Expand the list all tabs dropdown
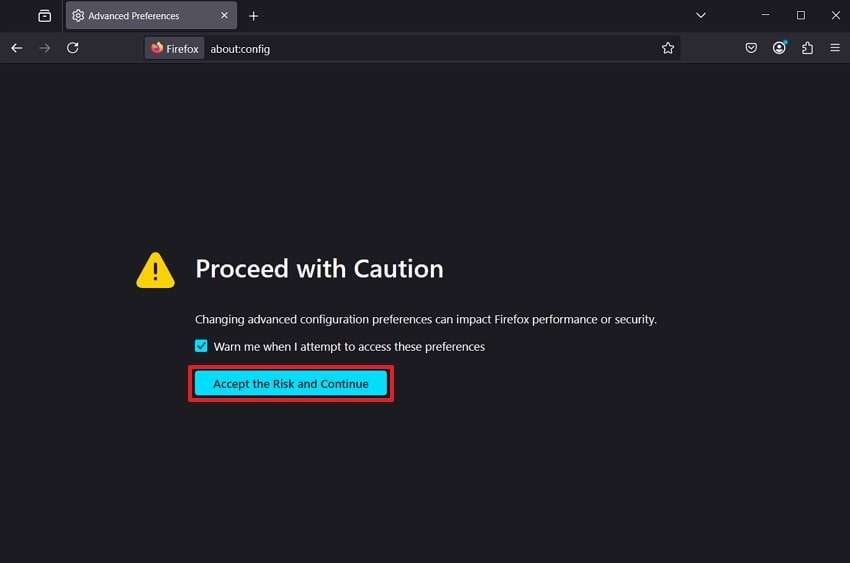 click(x=701, y=16)
